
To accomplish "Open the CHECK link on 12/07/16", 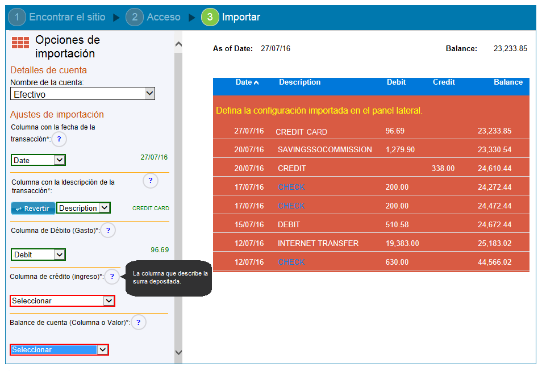I will click(x=291, y=262).
